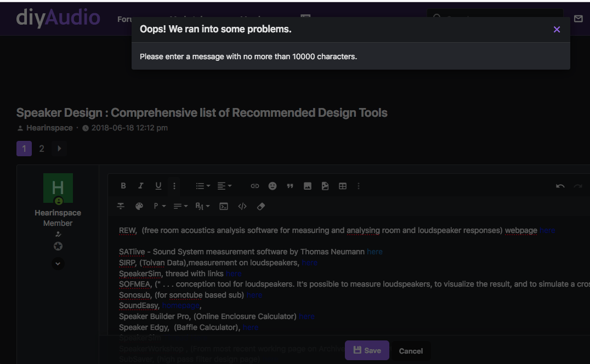
Task: Open the list type dropdown
Action: click(x=203, y=186)
